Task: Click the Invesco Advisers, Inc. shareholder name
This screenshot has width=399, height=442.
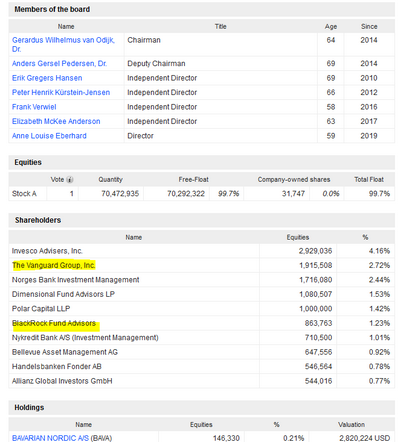Action: [47, 251]
